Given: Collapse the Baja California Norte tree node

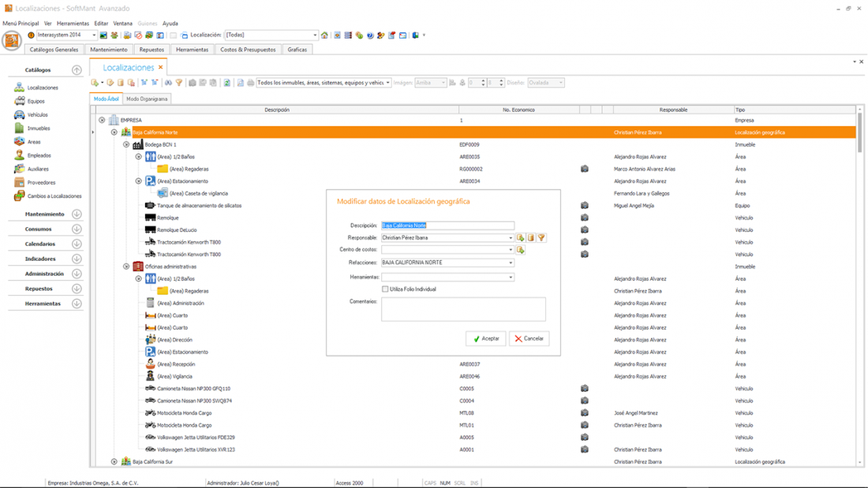Looking at the screenshot, I should click(x=114, y=132).
